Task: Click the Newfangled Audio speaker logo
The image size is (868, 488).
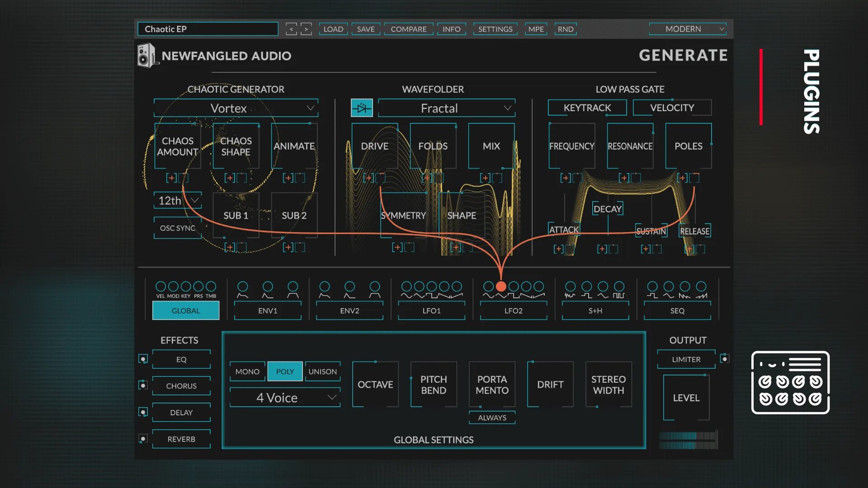Action: tap(146, 56)
